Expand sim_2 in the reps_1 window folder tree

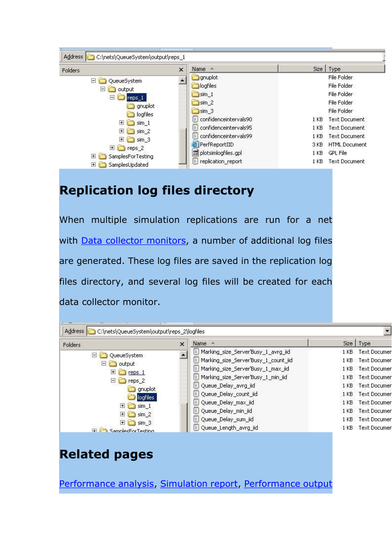tap(122, 131)
